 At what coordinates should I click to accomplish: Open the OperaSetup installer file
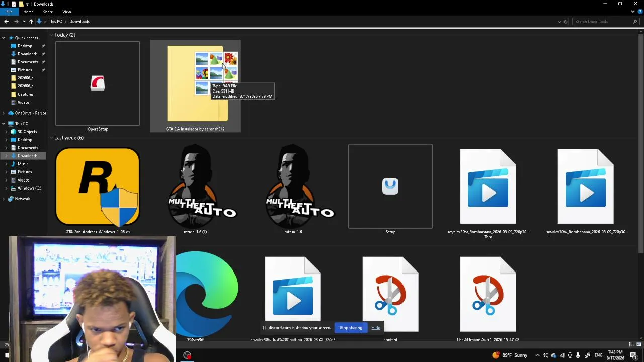(x=98, y=86)
